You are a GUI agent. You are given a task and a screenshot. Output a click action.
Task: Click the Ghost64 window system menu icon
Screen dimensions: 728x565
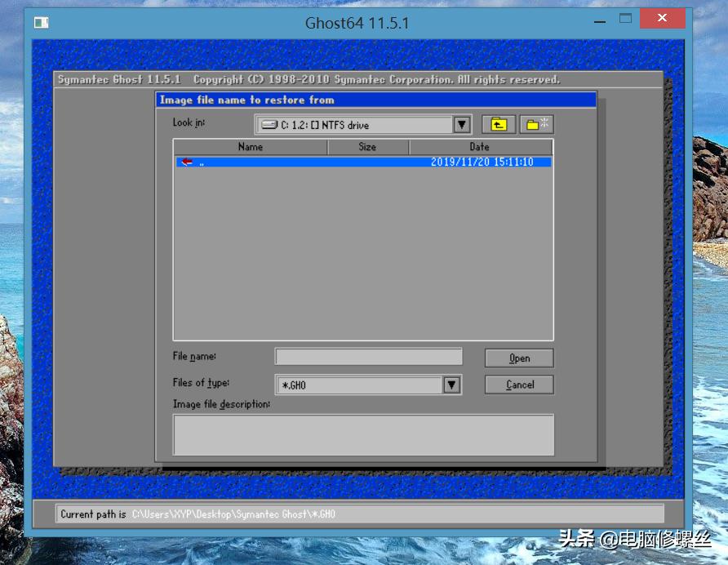point(42,22)
